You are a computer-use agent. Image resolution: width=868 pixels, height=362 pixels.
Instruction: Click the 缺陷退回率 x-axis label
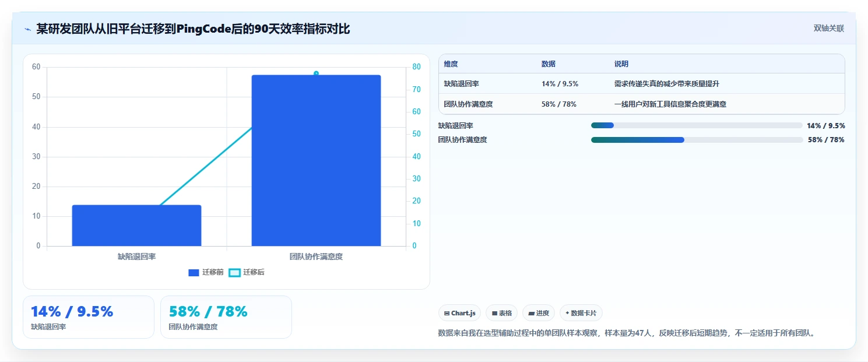pyautogui.click(x=136, y=256)
